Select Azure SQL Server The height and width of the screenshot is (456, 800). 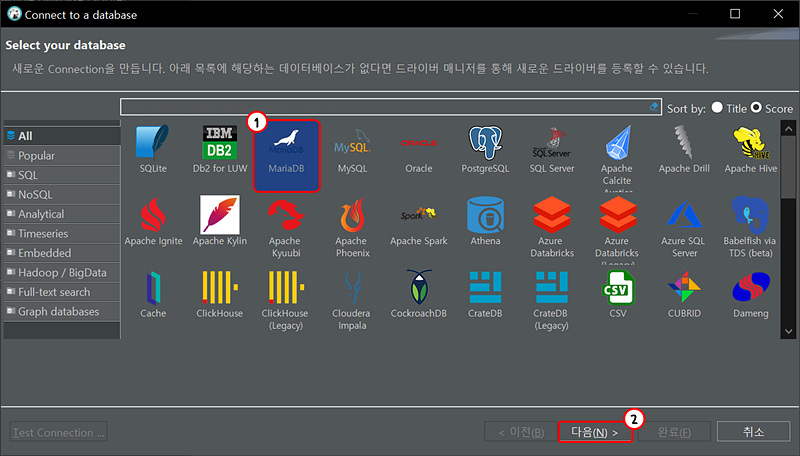[684, 227]
